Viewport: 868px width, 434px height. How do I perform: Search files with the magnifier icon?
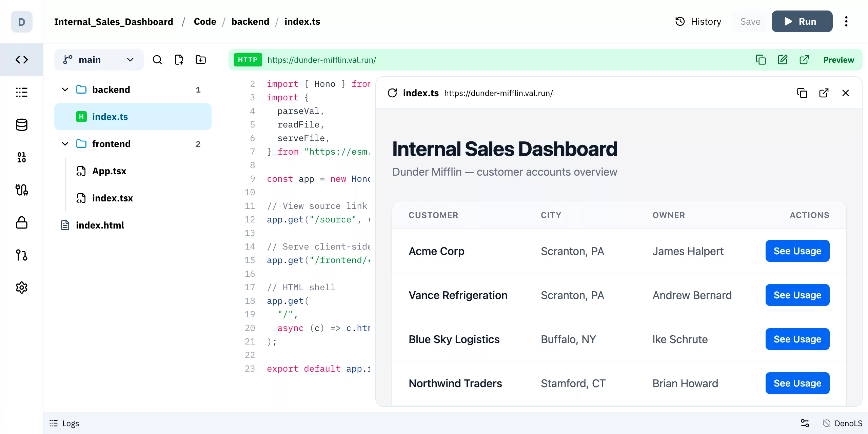tap(157, 60)
